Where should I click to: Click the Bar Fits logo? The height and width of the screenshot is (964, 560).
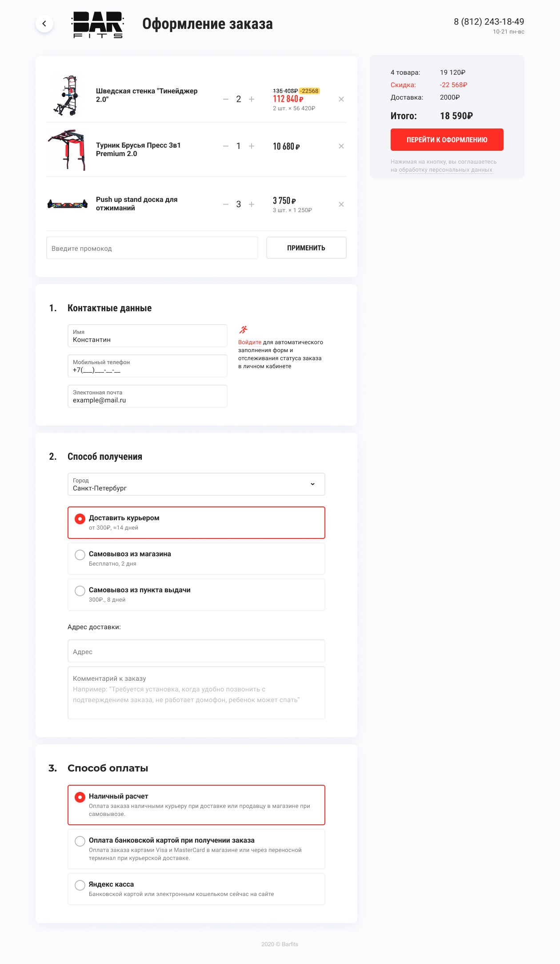click(x=98, y=25)
